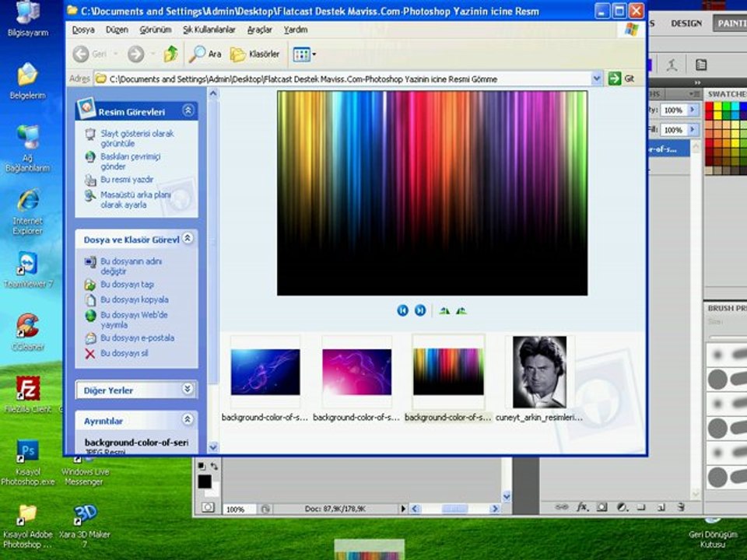Click Bu dosyayı kopyala link
The image size is (747, 560).
point(135,299)
